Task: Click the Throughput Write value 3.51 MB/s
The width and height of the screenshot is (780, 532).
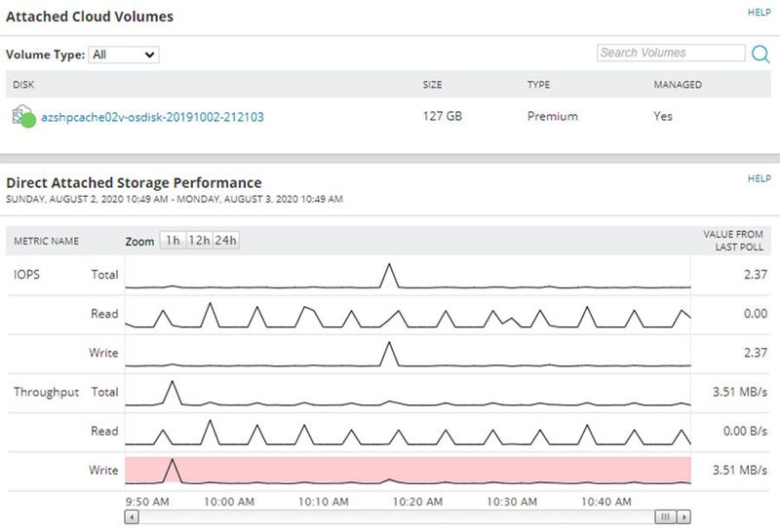Action: click(x=740, y=470)
